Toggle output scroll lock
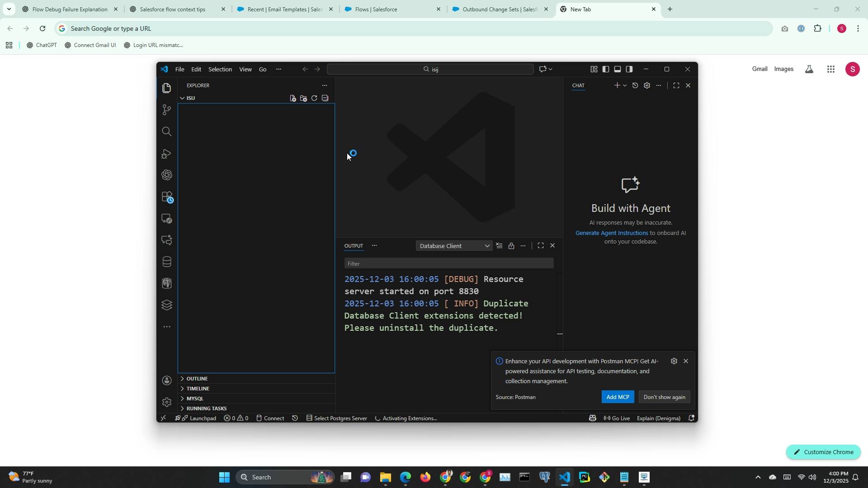The height and width of the screenshot is (488, 868). point(511,246)
